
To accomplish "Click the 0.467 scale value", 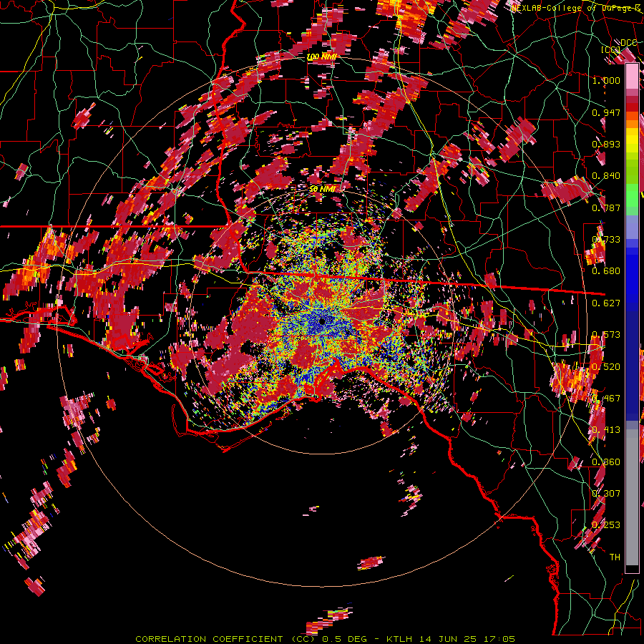I will coord(606,399).
